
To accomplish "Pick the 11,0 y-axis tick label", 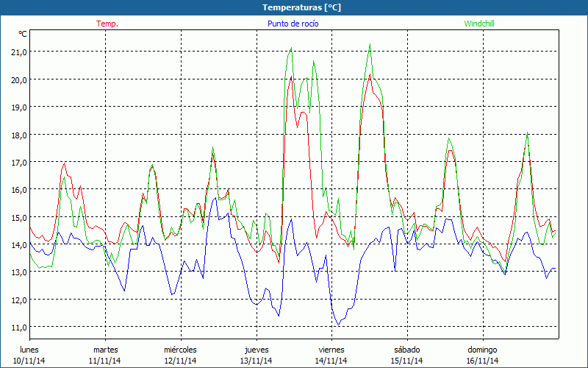I will point(18,327).
